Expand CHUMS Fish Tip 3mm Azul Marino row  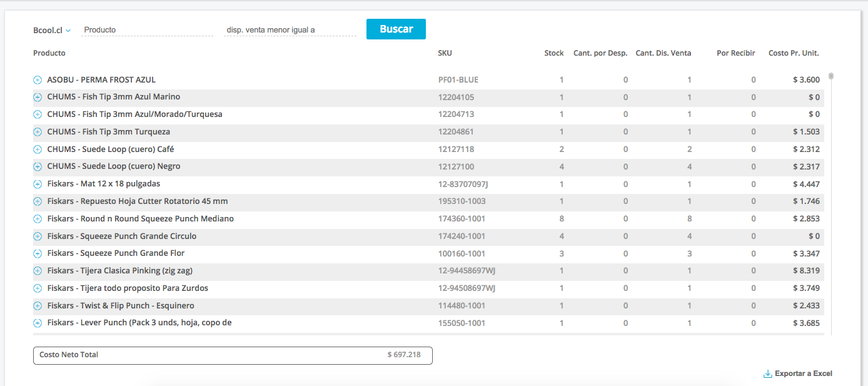(x=37, y=97)
